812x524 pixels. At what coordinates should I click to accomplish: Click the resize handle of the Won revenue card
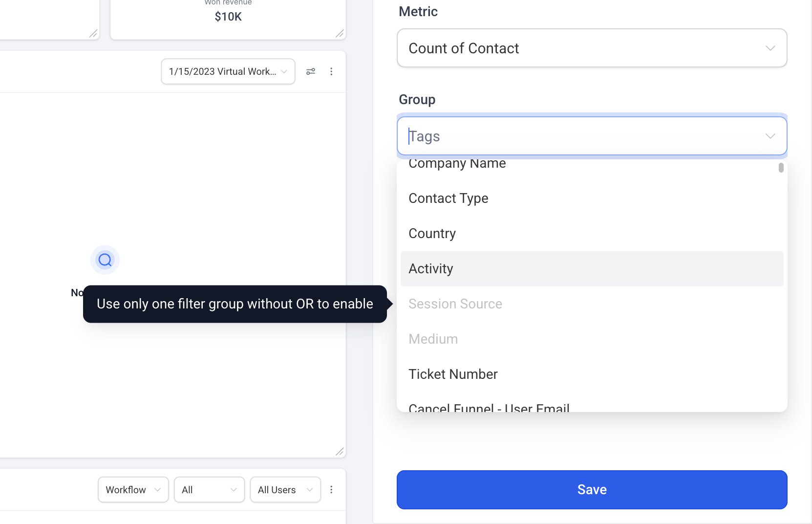[x=340, y=33]
